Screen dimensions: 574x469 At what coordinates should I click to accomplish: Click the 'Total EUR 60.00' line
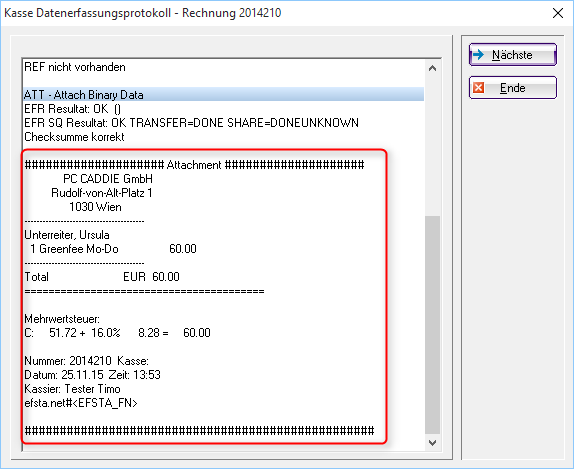[102, 276]
